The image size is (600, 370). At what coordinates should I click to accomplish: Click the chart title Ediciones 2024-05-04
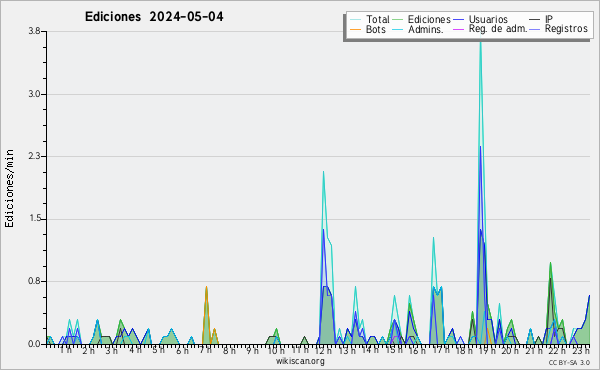point(154,17)
